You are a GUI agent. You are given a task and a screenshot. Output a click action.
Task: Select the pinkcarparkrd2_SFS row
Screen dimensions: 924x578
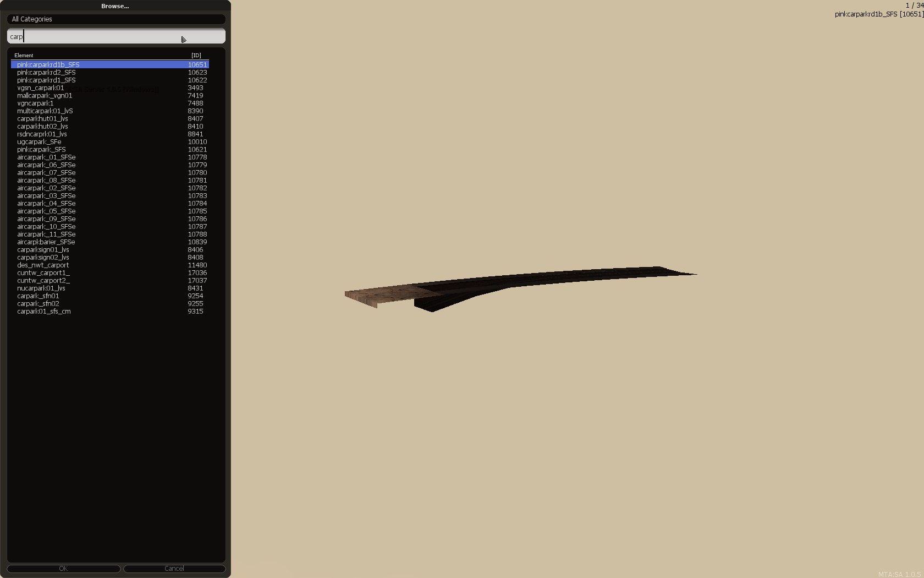pos(110,72)
